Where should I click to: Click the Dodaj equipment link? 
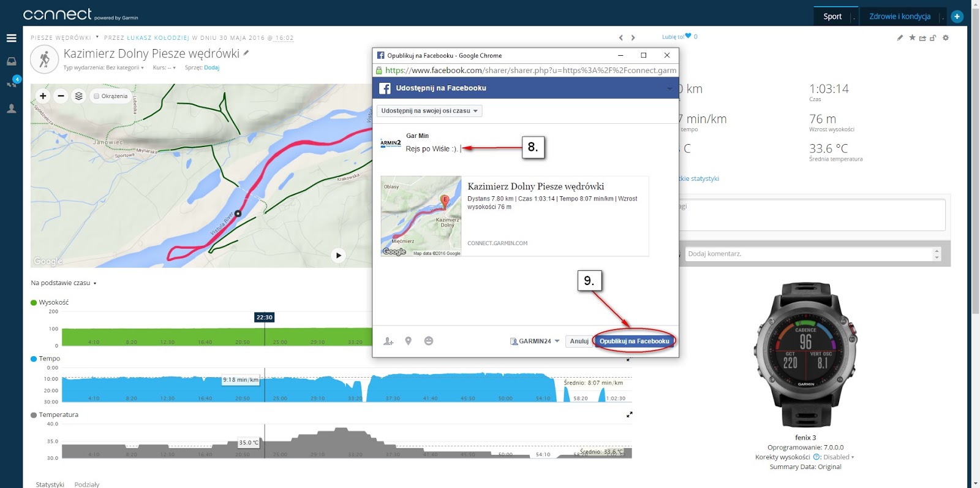tap(211, 67)
